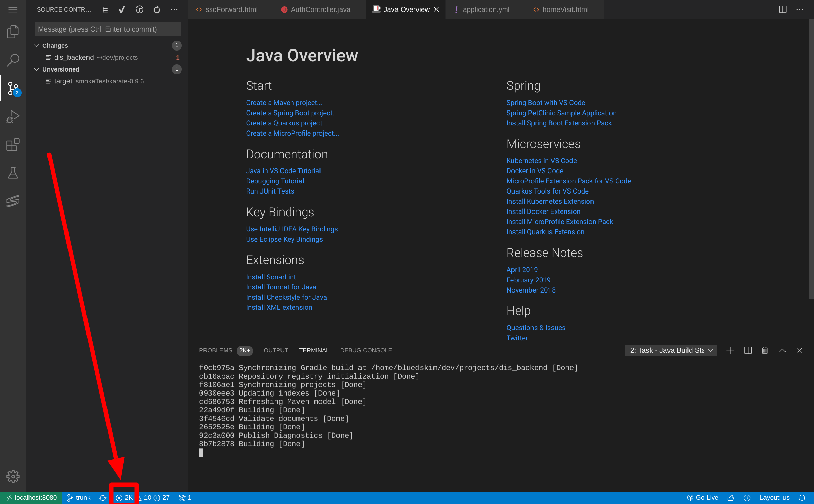Screen dimensions: 814x504
Task: Collapse the Changes section
Action: pyautogui.click(x=37, y=45)
